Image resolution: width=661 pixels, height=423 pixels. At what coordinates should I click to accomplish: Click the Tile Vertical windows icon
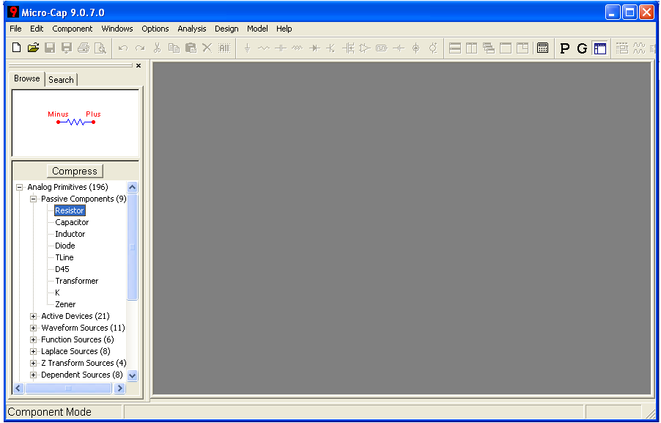[x=472, y=48]
